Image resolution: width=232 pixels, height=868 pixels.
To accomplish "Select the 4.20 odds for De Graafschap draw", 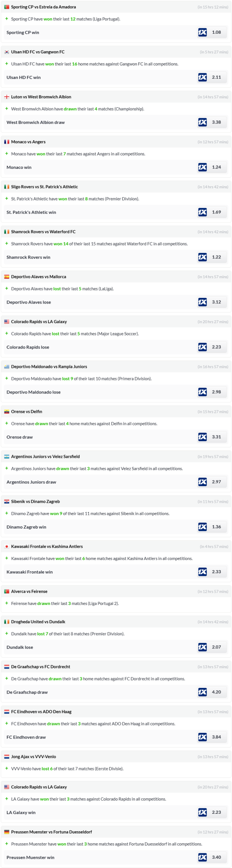I will 217,692.
